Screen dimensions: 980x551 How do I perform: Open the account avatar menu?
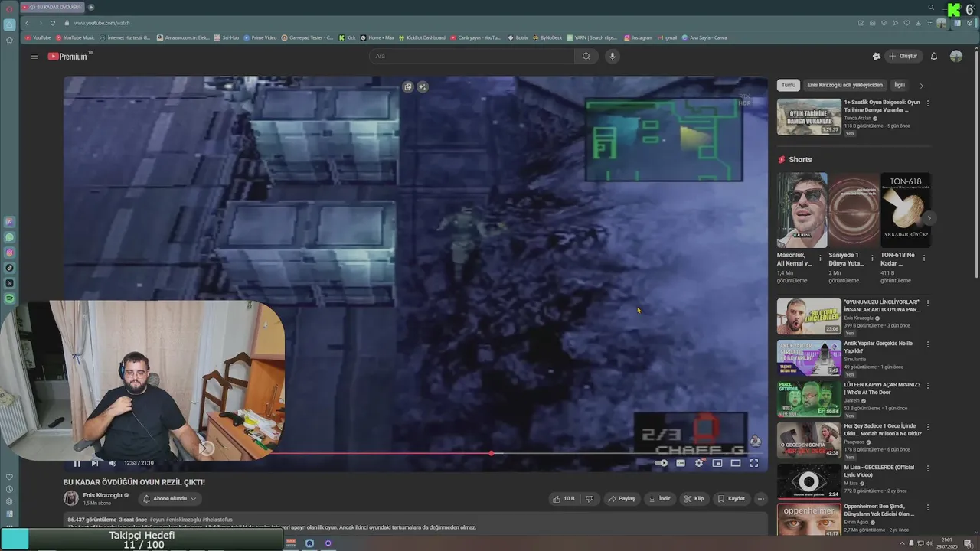click(956, 56)
